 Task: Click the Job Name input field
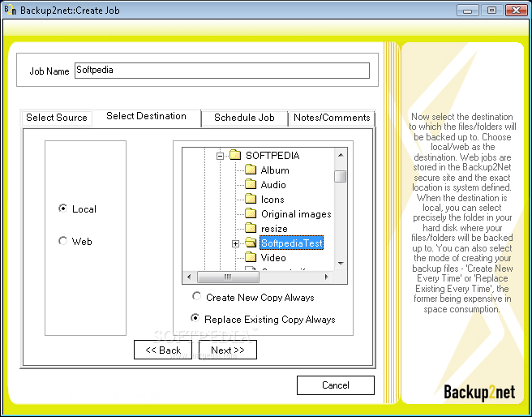pyautogui.click(x=222, y=71)
